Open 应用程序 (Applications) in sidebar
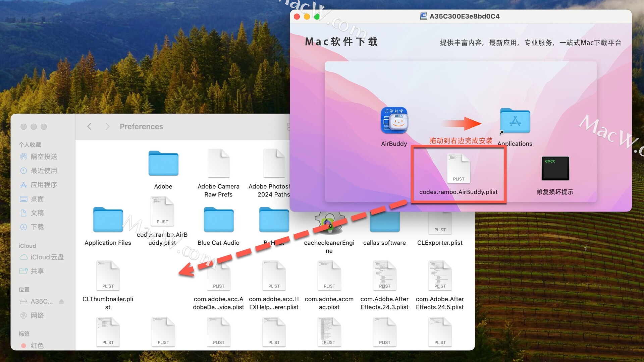 pos(39,185)
